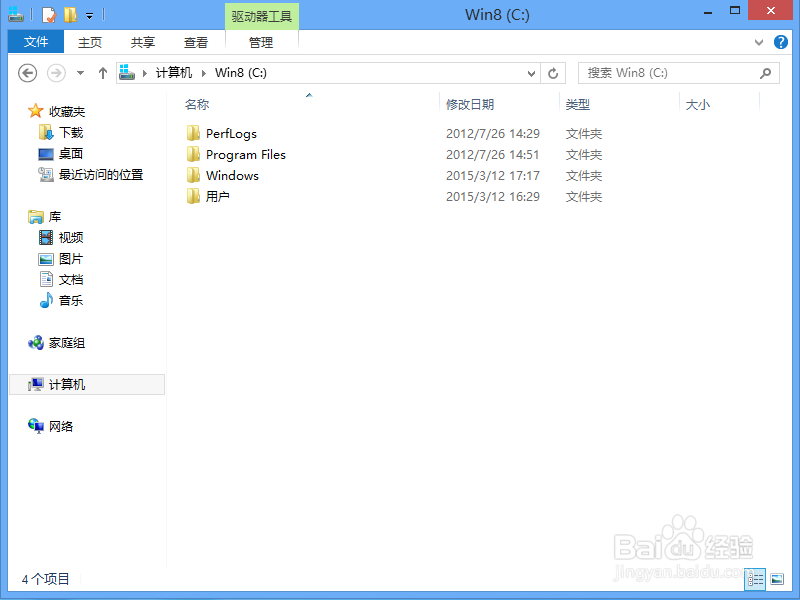800x600 pixels.
Task: Collapse the ribbon with the chevron
Action: [x=760, y=42]
